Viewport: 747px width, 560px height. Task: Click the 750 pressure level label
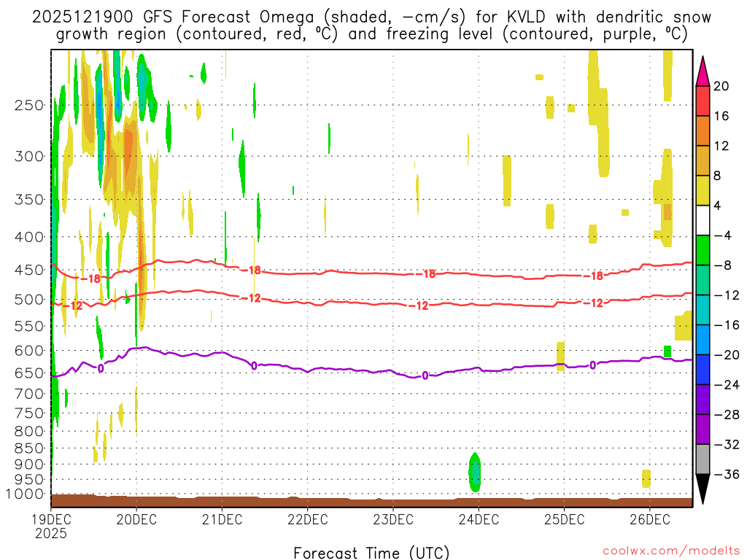pyautogui.click(x=29, y=413)
